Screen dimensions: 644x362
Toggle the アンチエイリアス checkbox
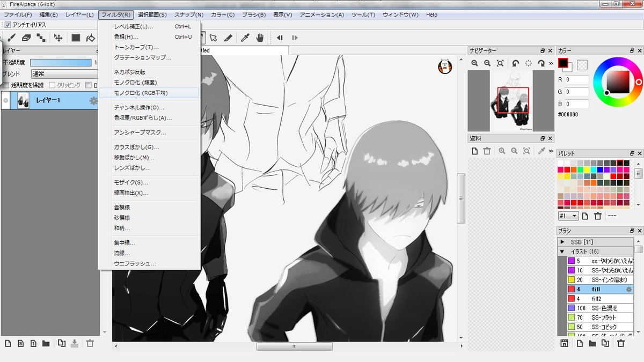click(x=8, y=25)
